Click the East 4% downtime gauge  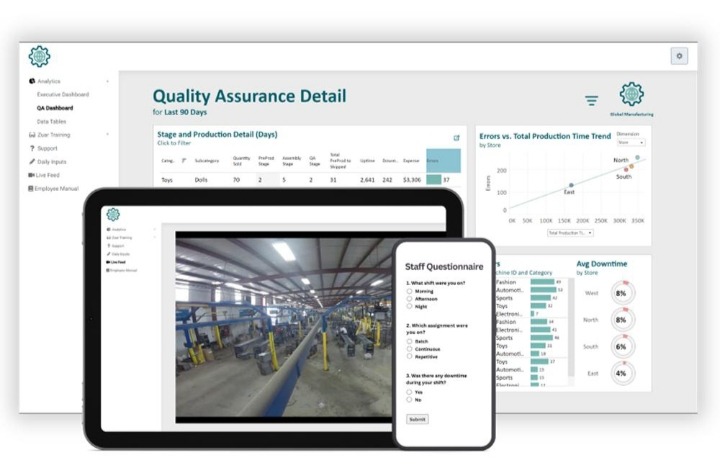[x=621, y=373]
